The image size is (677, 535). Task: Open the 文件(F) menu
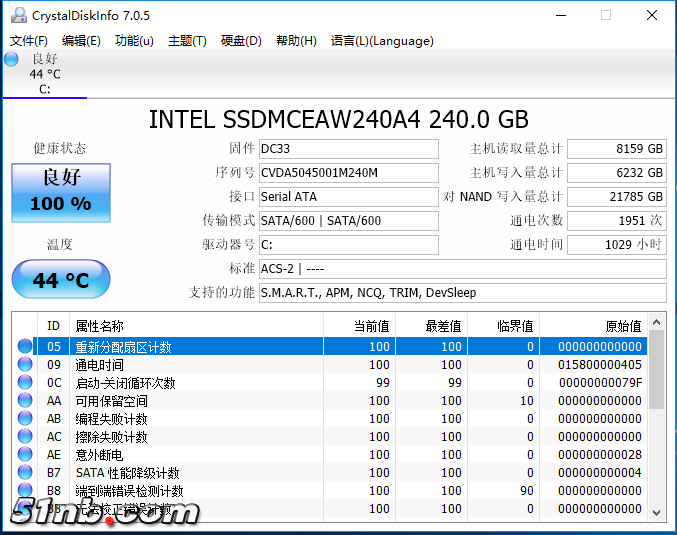tap(29, 41)
